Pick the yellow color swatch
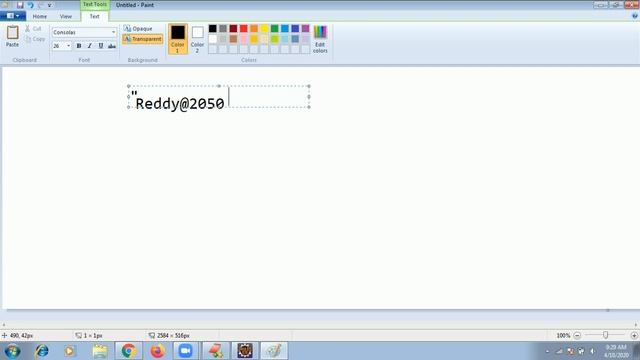640x360 pixels. point(264,28)
